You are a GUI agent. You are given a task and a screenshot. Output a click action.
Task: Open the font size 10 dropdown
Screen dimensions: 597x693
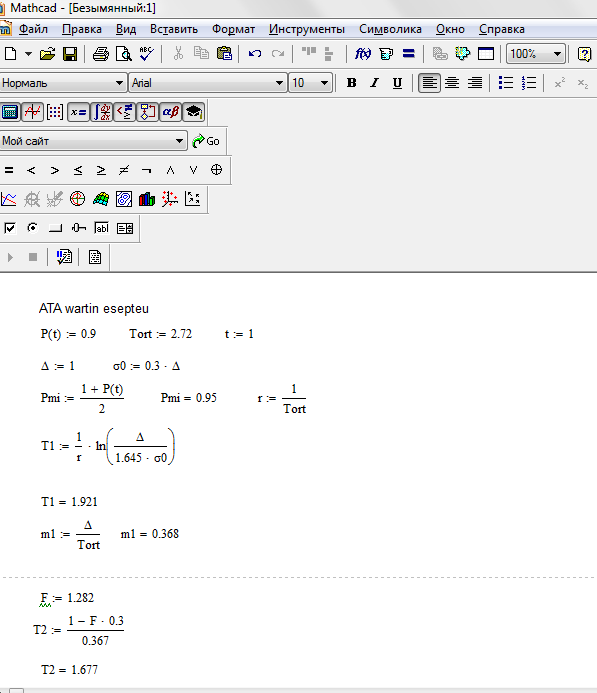click(x=324, y=83)
